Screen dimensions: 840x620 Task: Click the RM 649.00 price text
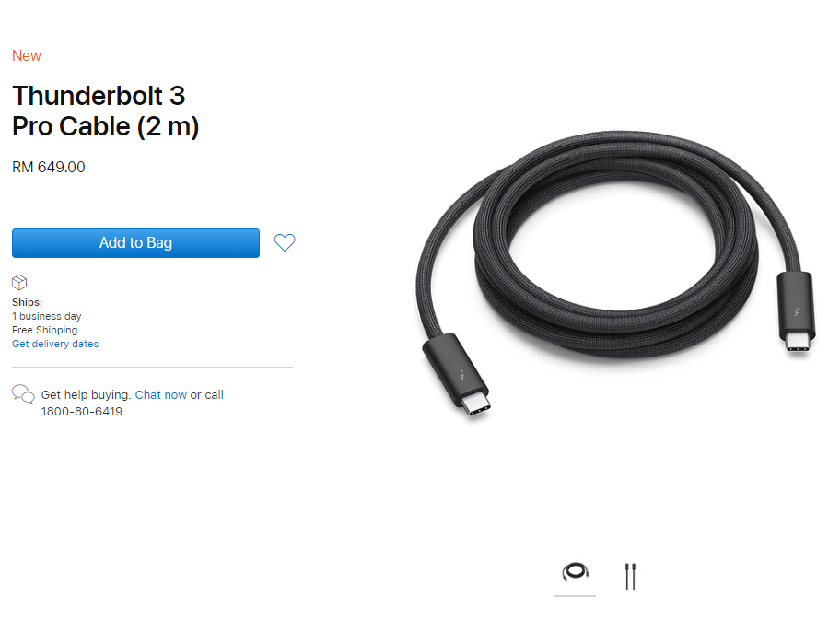(48, 167)
